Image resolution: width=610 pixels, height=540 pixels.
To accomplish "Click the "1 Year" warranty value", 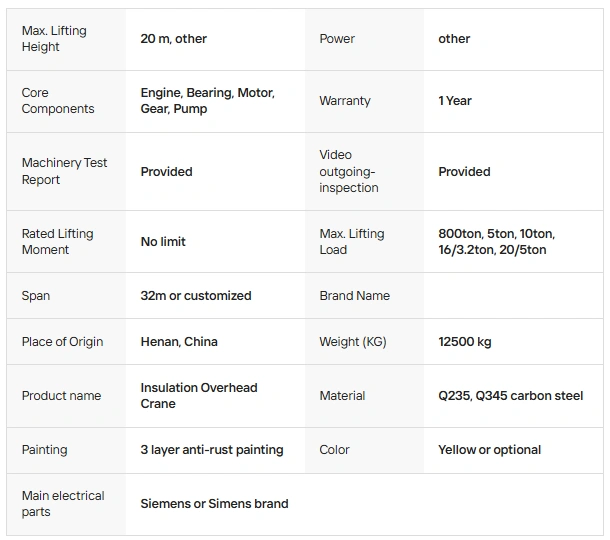I will [x=455, y=101].
